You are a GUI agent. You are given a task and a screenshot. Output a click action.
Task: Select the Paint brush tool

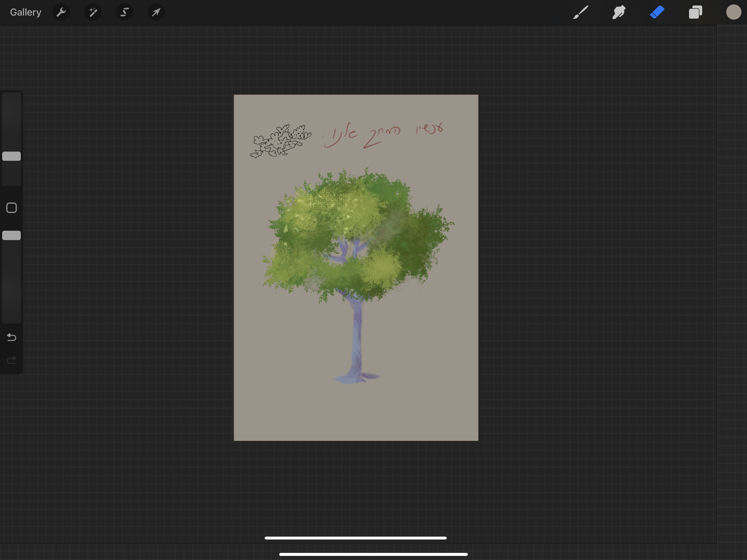click(x=580, y=13)
